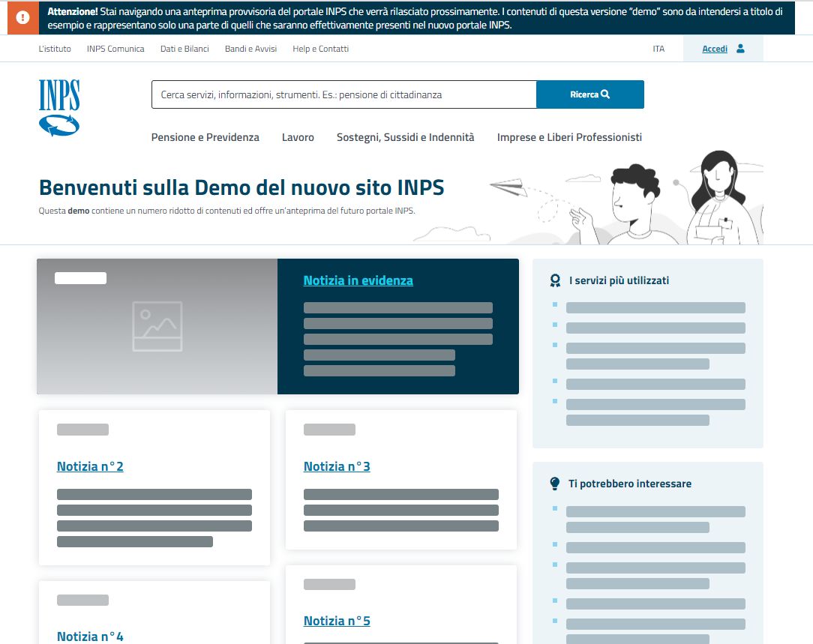Click Accedi to log in

pos(714,48)
